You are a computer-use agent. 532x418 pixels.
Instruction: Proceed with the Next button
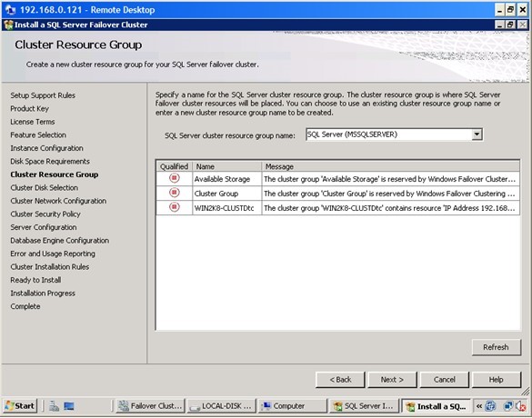[392, 380]
